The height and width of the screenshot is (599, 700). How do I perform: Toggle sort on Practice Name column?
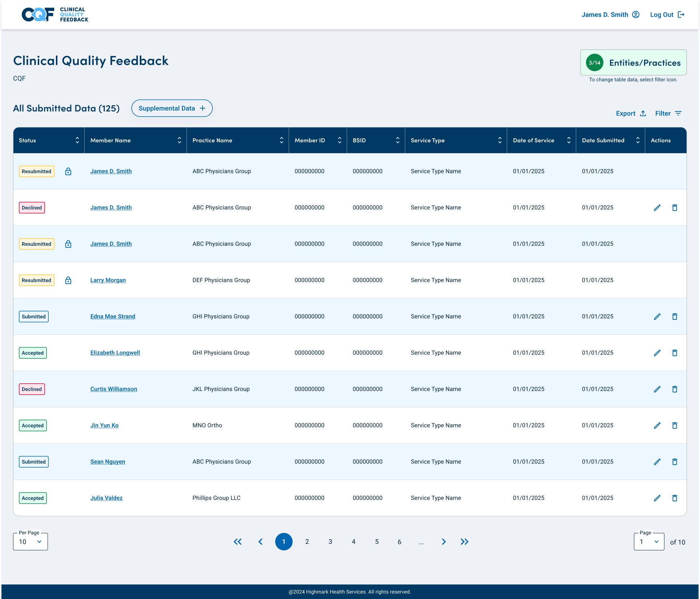pyautogui.click(x=281, y=140)
